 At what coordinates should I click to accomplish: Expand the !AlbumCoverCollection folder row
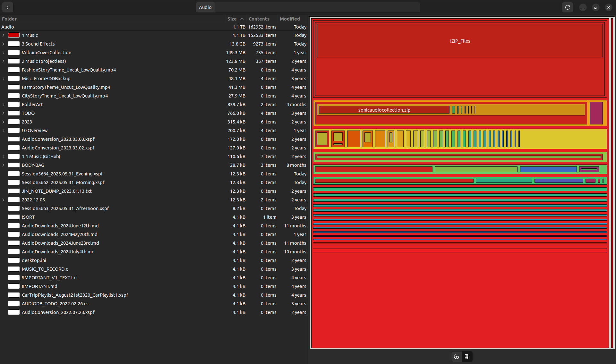pyautogui.click(x=4, y=53)
